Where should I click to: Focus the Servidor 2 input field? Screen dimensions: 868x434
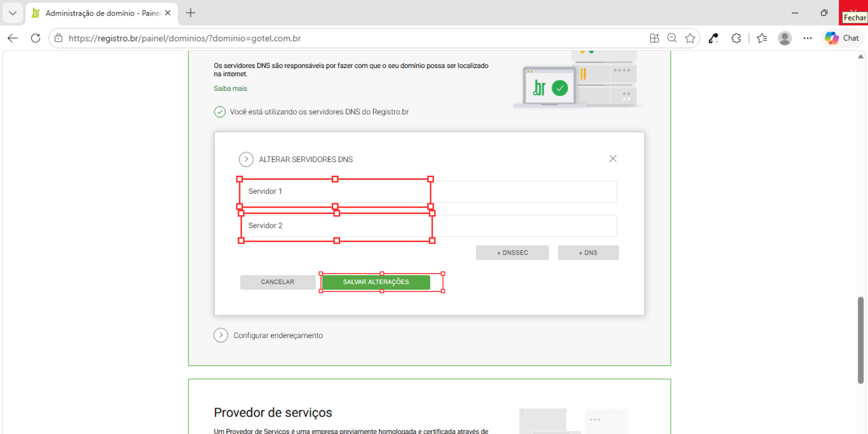click(x=429, y=226)
